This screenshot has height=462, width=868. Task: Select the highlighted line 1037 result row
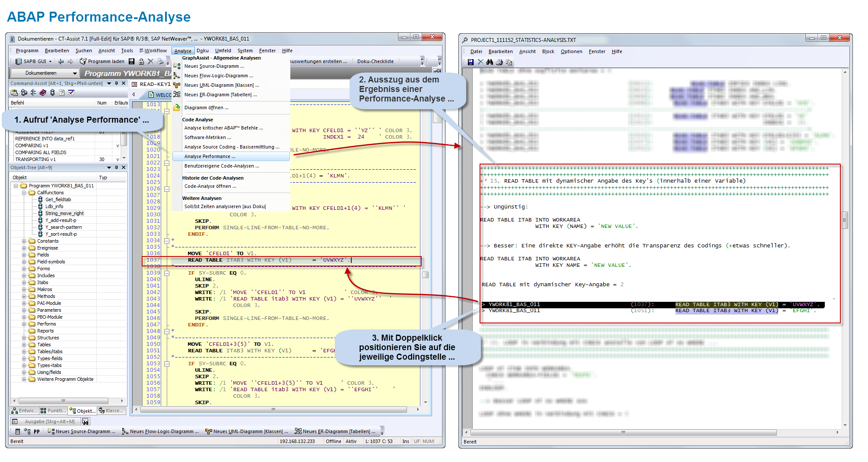[652, 305]
